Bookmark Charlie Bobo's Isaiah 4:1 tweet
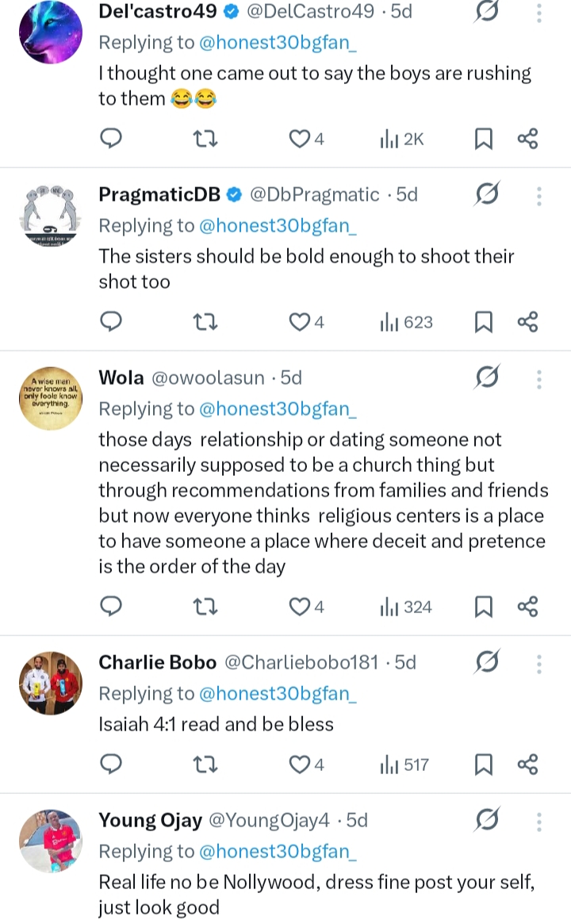Screen dimensions: 571x924 [x=483, y=765]
